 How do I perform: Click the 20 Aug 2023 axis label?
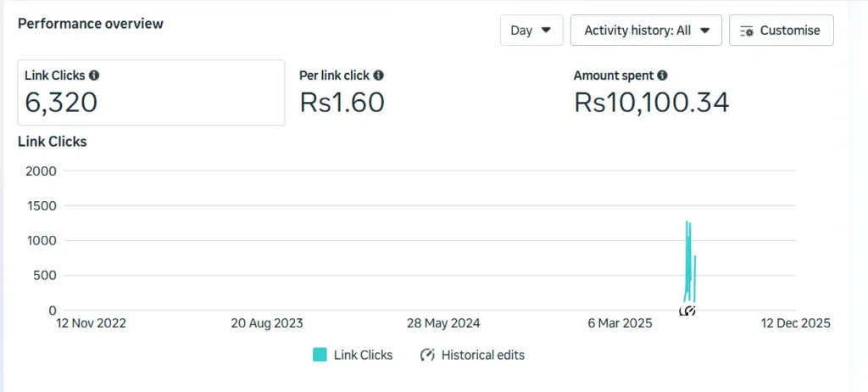[x=267, y=323]
